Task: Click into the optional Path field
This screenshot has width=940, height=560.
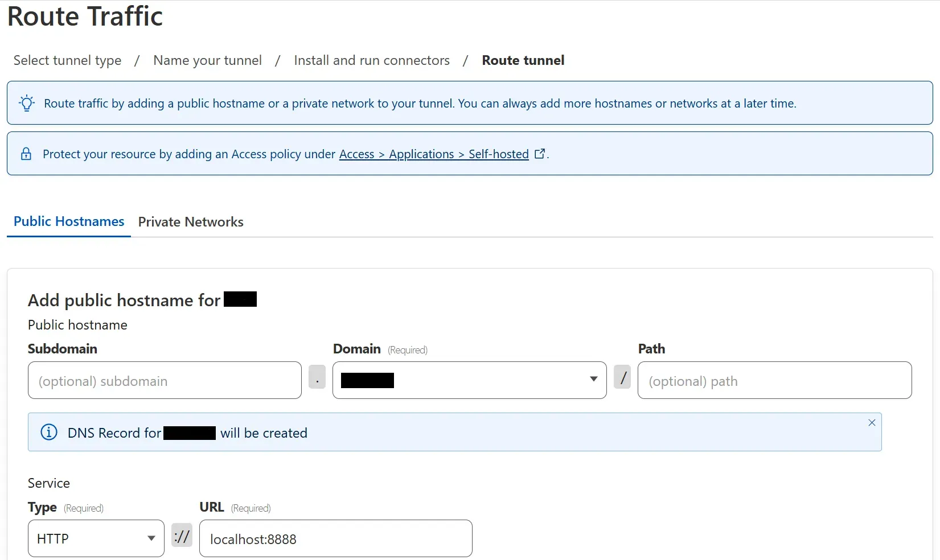Action: (x=774, y=380)
